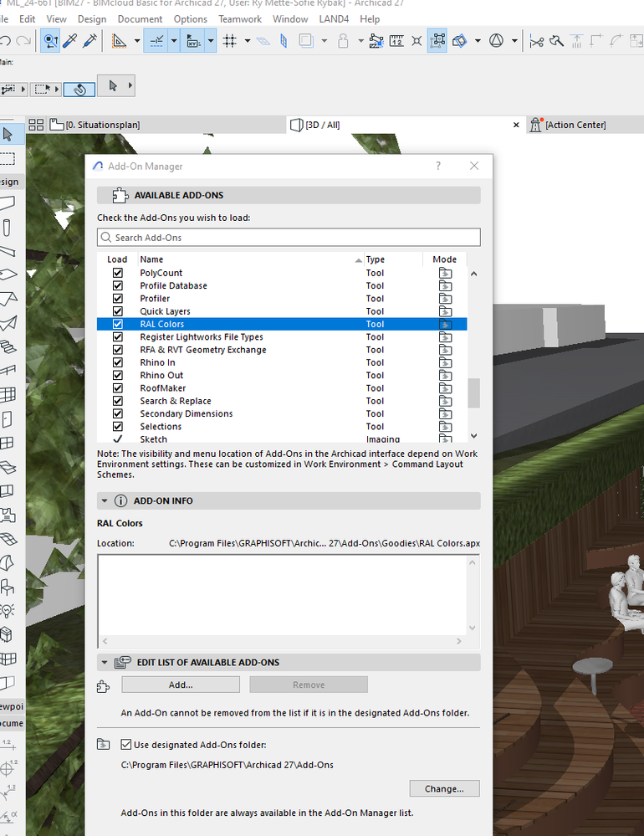Close the 3D / All tab
The image size is (644, 836).
(516, 125)
